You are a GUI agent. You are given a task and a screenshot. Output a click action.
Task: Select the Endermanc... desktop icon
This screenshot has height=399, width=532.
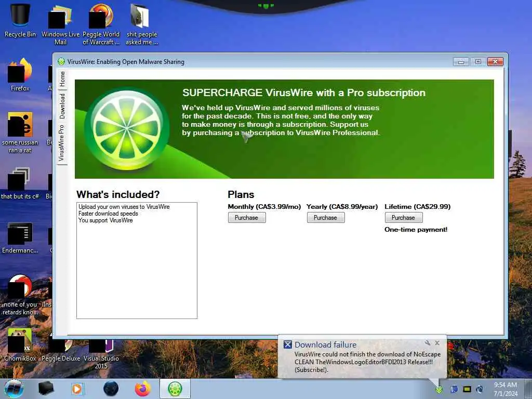(x=20, y=237)
